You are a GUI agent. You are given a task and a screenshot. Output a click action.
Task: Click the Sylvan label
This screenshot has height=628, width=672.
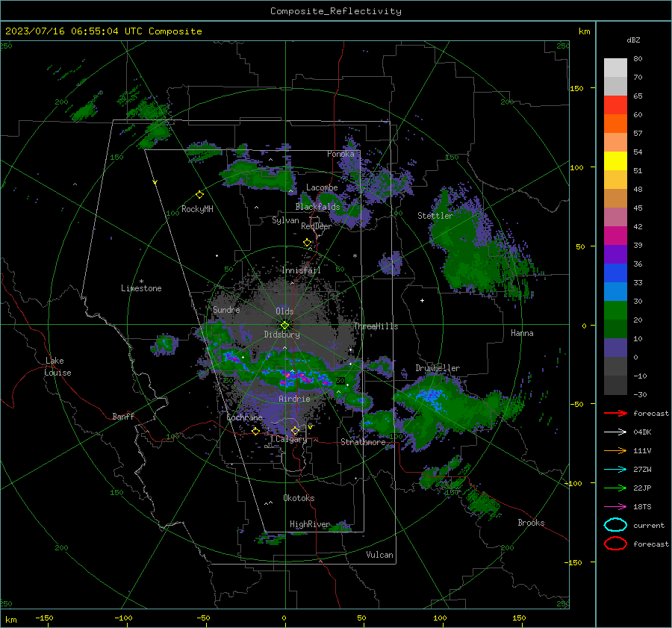click(285, 220)
